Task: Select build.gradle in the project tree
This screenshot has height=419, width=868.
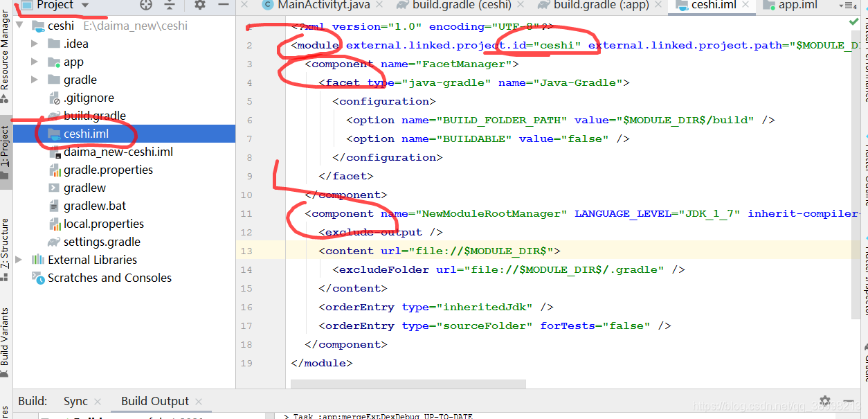Action: (95, 116)
